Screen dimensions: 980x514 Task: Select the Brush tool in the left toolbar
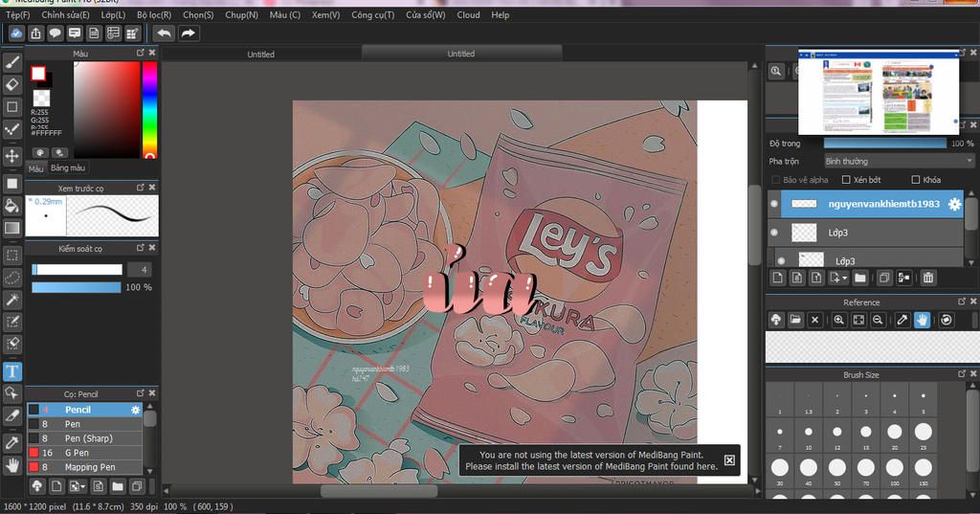tap(12, 62)
